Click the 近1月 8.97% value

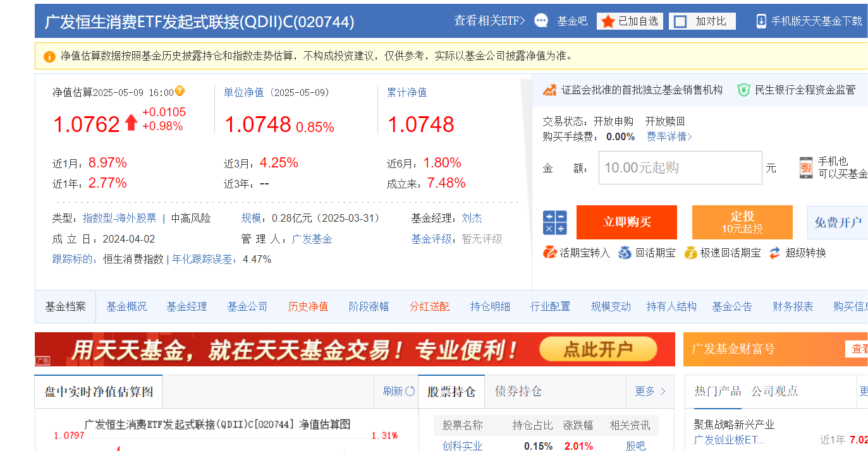107,163
